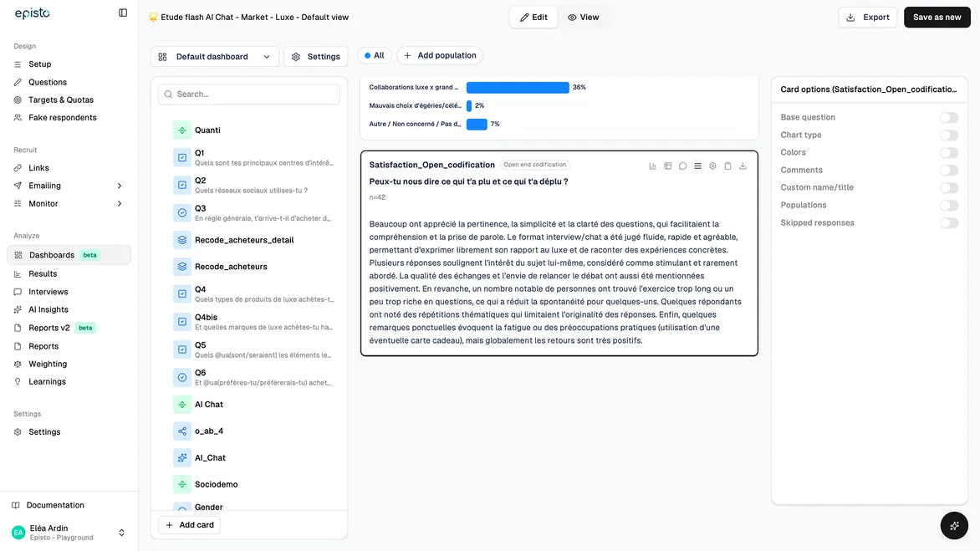Open comments on the Satisfaction_Open_codification card
This screenshot has height=551, width=980.
[682, 166]
